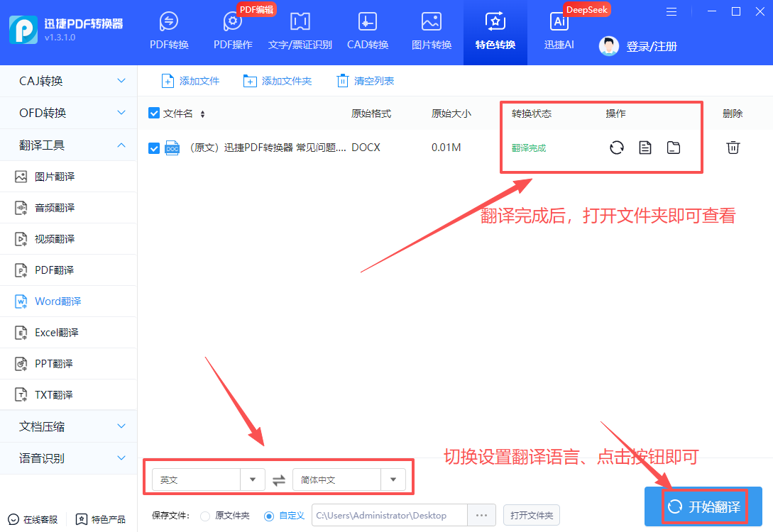Open the source language 英文 dropdown
This screenshot has width=773, height=532.
252,480
